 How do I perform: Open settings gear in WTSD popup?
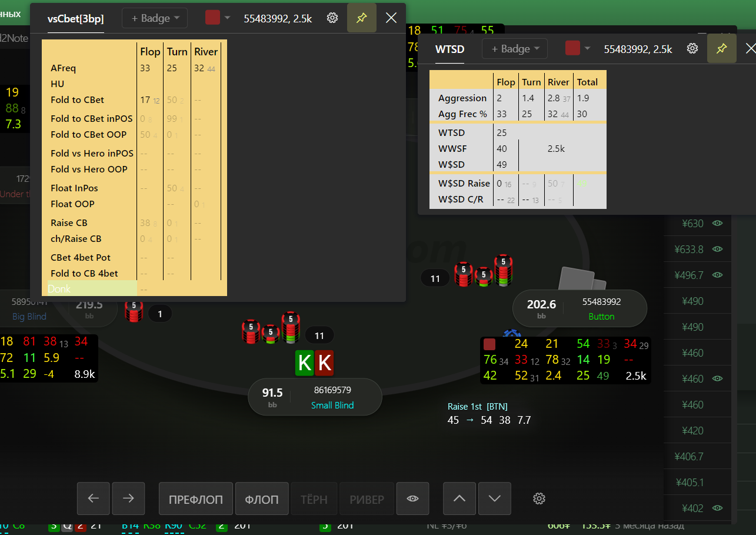(692, 49)
